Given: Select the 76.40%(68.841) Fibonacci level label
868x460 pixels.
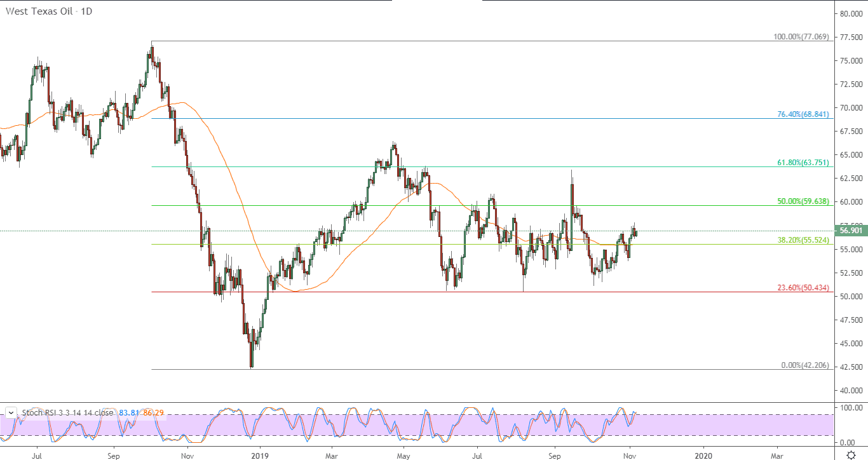Looking at the screenshot, I should pyautogui.click(x=803, y=114).
